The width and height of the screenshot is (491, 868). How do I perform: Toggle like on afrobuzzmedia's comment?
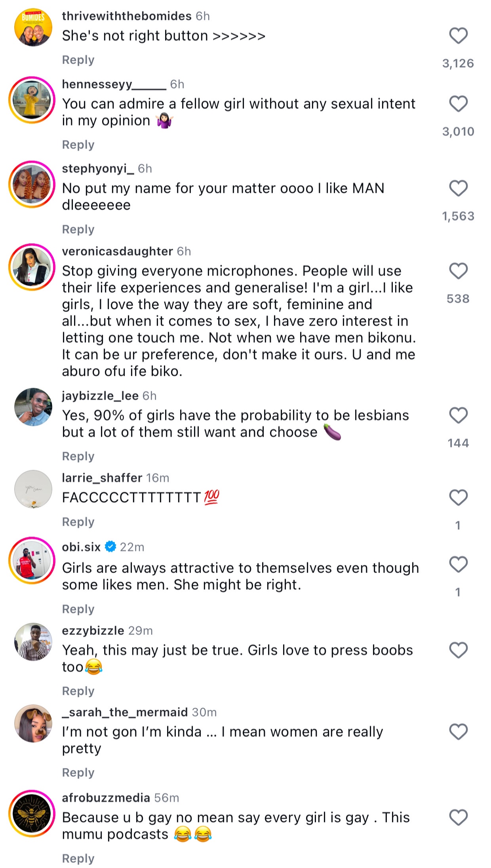(x=458, y=817)
